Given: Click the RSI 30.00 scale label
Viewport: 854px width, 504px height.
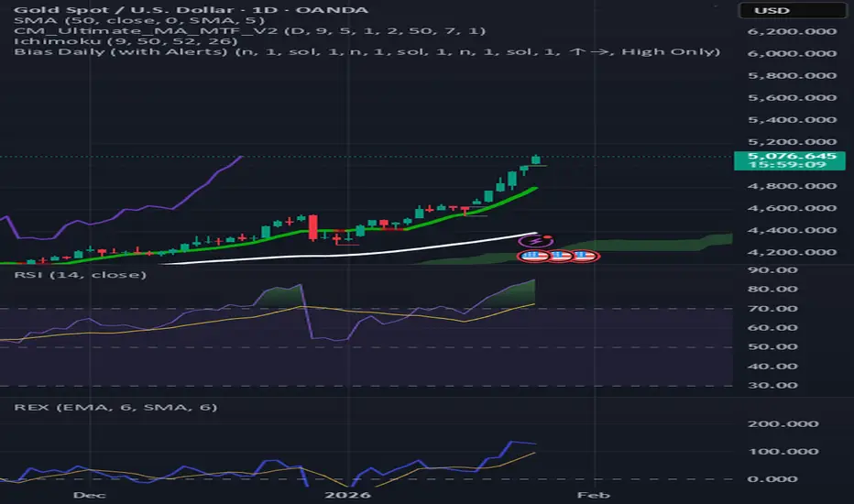Looking at the screenshot, I should tap(772, 385).
